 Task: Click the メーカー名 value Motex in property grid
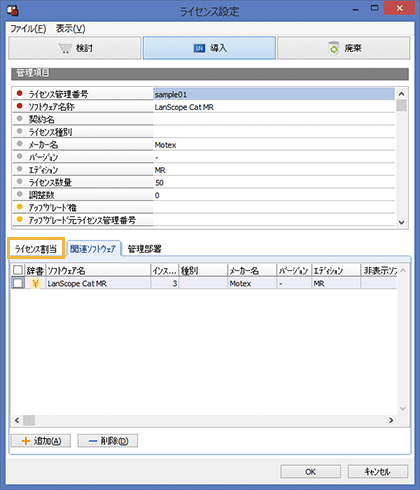[x=274, y=145]
